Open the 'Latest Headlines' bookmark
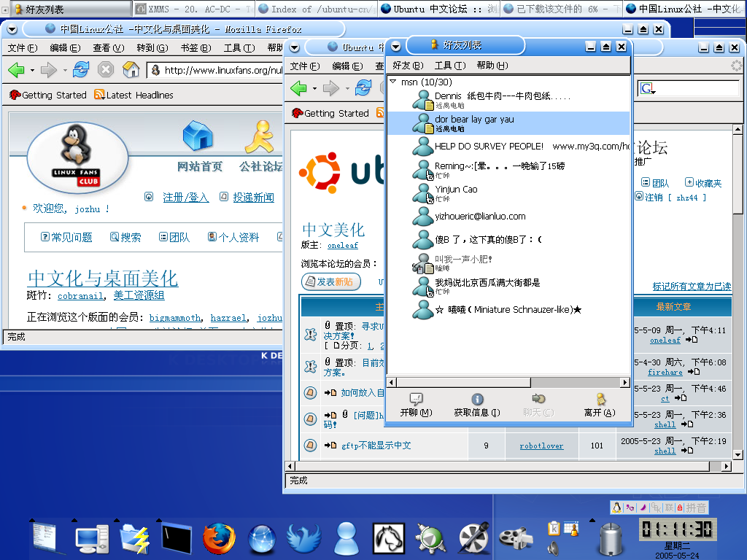The image size is (747, 560). pyautogui.click(x=134, y=95)
